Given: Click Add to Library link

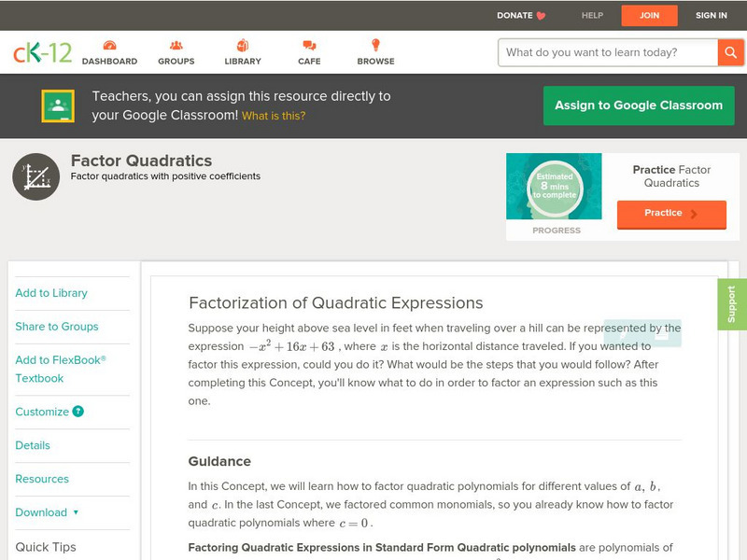Looking at the screenshot, I should coord(51,293).
